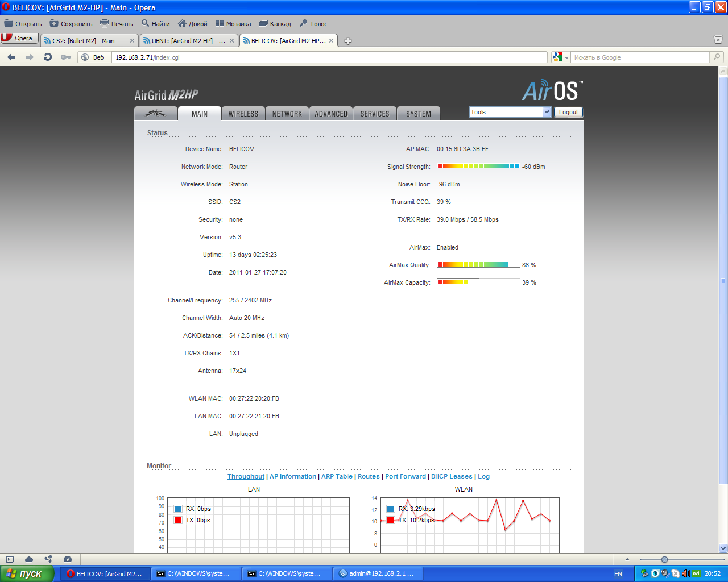Screen dimensions: 728x582
Task: Close the UBNT AirGrid M2-HP tab
Action: pyautogui.click(x=231, y=41)
